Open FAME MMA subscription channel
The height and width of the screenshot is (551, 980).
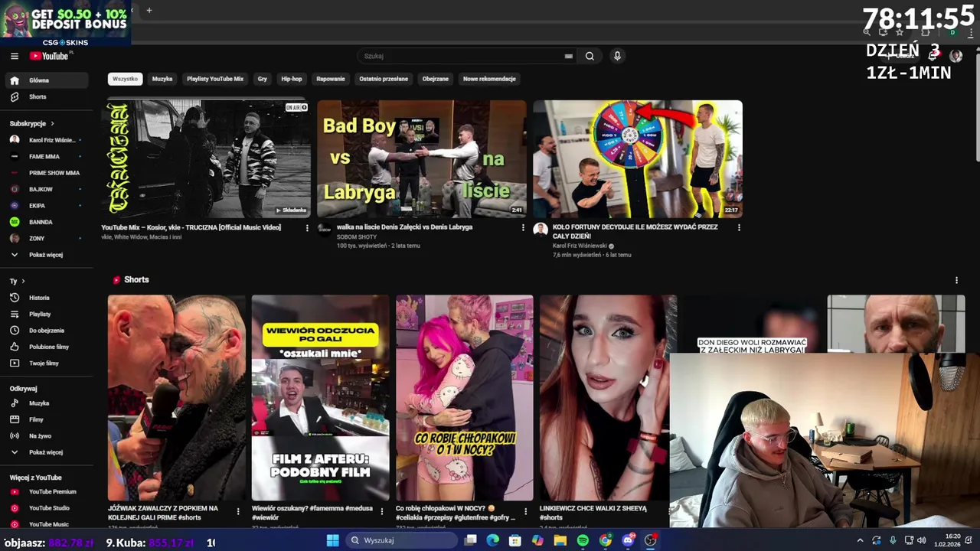pos(47,156)
